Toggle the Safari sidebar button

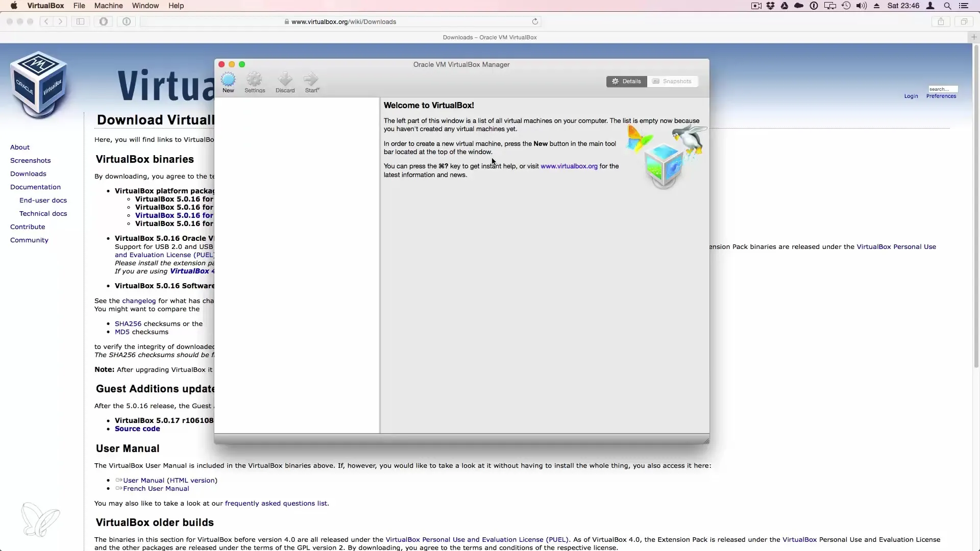[x=80, y=21]
